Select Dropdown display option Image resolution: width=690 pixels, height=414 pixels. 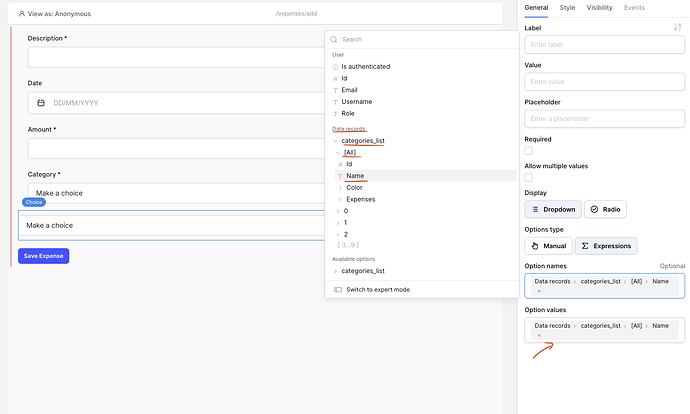point(553,209)
